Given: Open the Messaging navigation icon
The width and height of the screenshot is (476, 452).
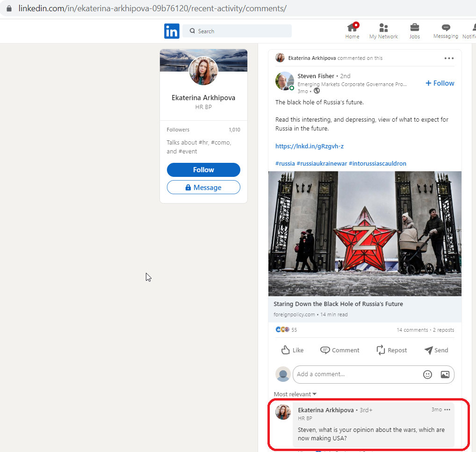Looking at the screenshot, I should [x=446, y=31].
